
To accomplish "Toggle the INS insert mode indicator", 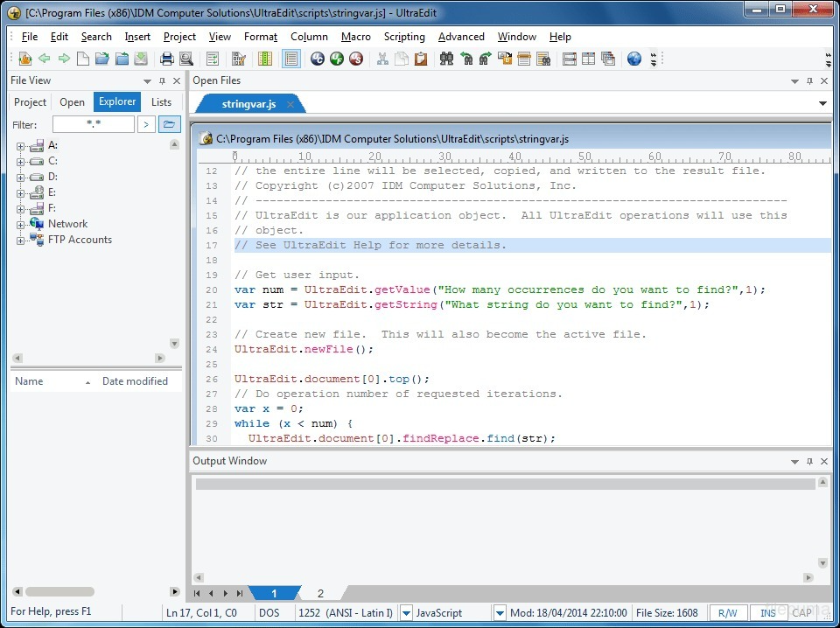I will 767,612.
